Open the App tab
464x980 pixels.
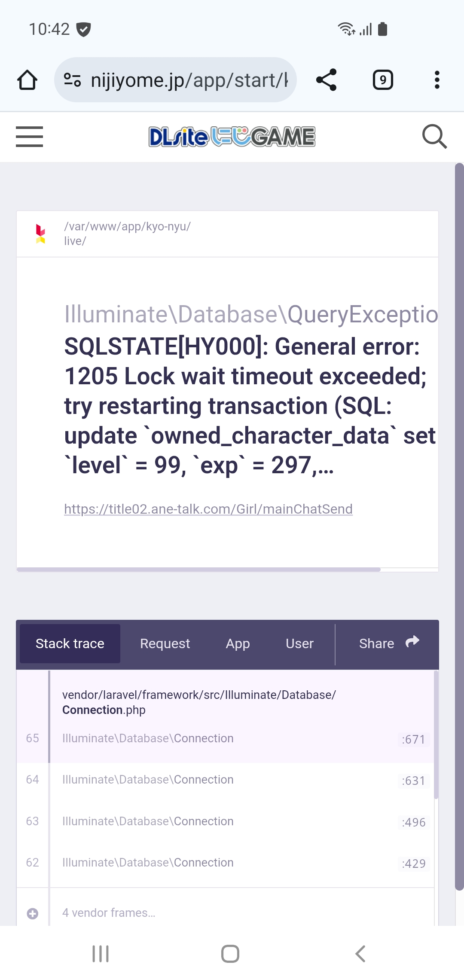[x=238, y=643]
